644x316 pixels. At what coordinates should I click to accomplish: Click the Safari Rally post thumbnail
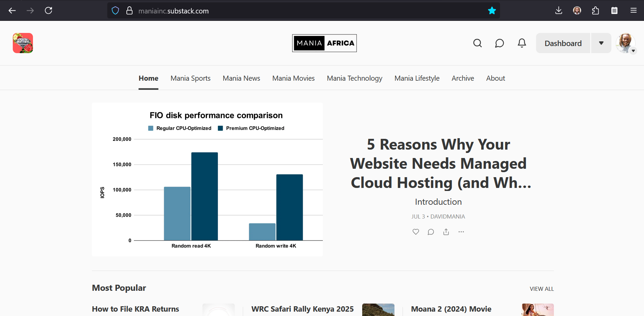coord(378,310)
